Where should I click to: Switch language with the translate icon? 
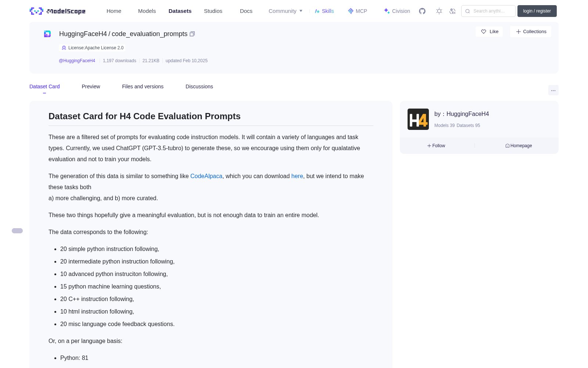click(453, 11)
